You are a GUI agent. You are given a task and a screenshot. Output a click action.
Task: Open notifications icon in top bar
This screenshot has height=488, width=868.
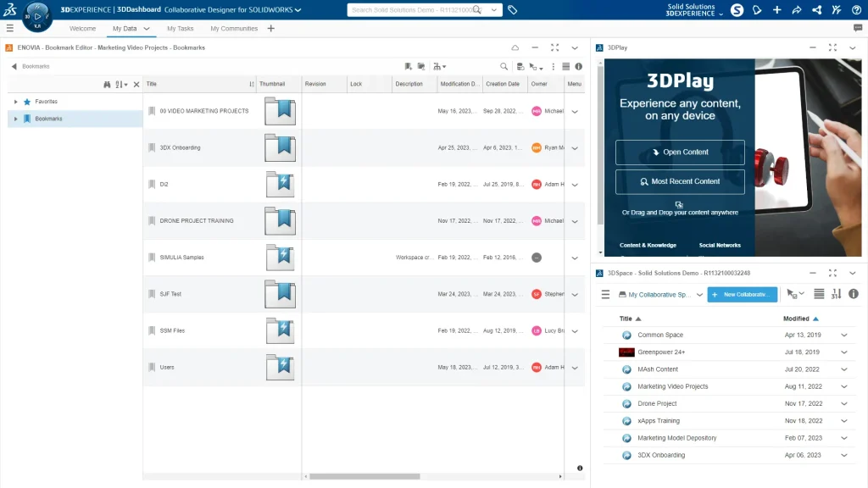(x=757, y=10)
